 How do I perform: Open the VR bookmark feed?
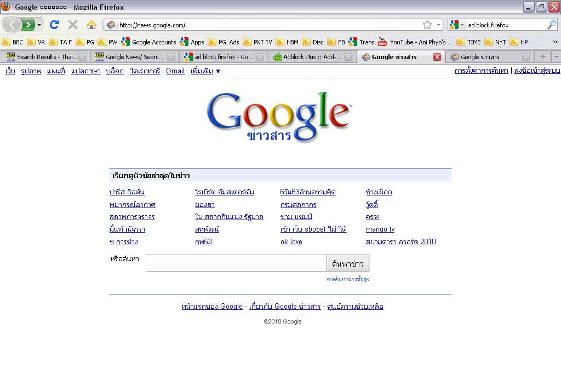36,42
